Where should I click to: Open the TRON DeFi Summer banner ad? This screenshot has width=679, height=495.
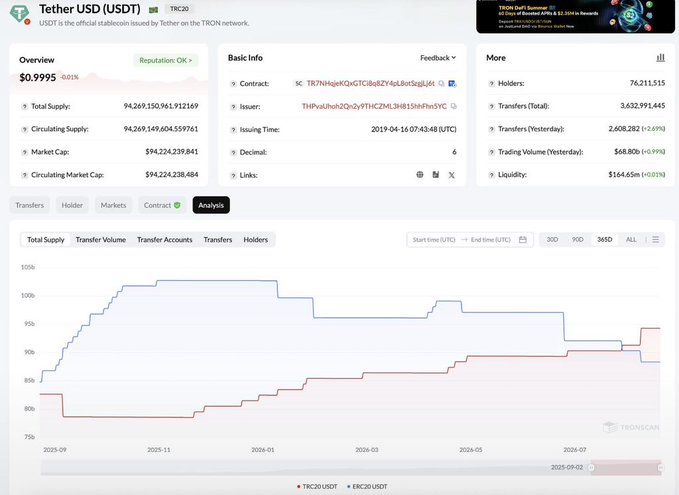pos(575,16)
